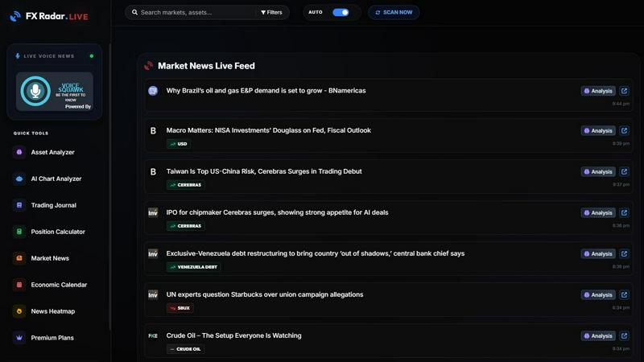Click the AI Chart Analyzer sidebar icon
The width and height of the screenshot is (644, 362).
(19, 179)
